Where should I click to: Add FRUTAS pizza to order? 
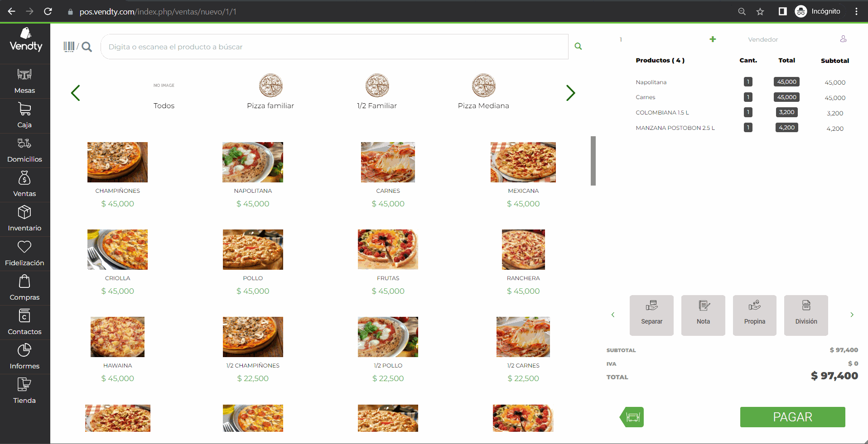pos(388,262)
